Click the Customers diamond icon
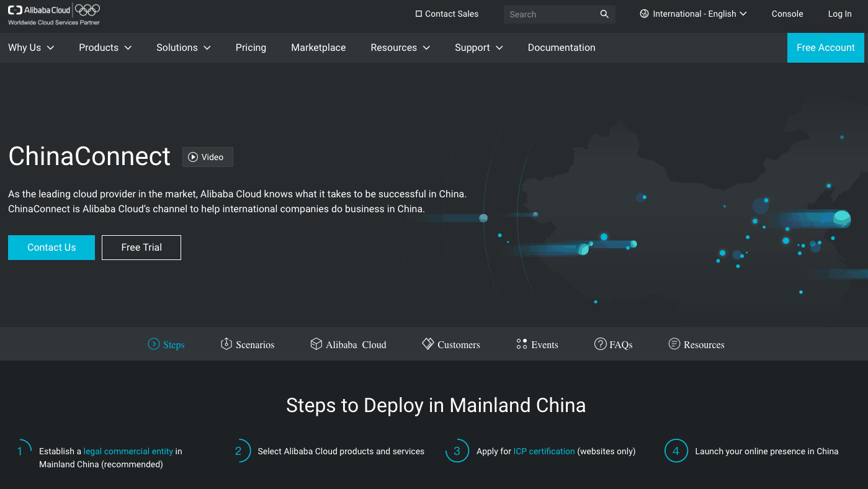The image size is (868, 489). coord(428,344)
